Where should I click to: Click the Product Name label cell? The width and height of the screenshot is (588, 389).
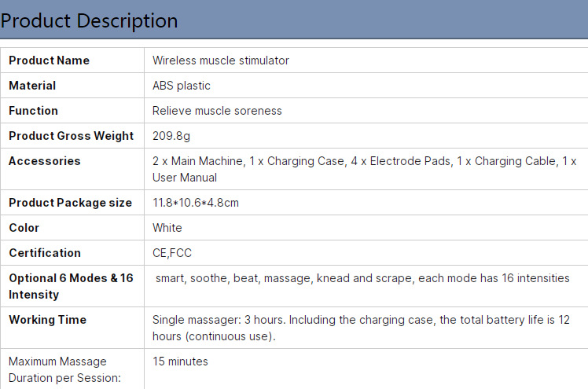coord(49,61)
